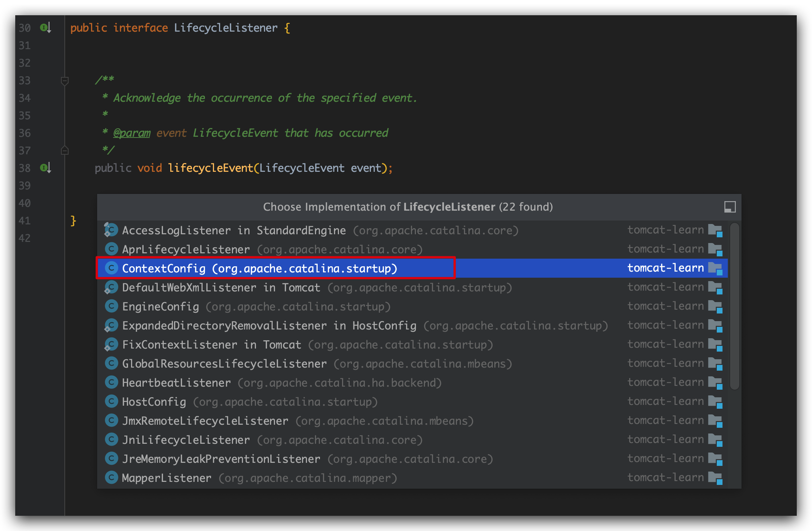Click the @param Javadoc tag
This screenshot has width=812, height=531.
click(132, 133)
